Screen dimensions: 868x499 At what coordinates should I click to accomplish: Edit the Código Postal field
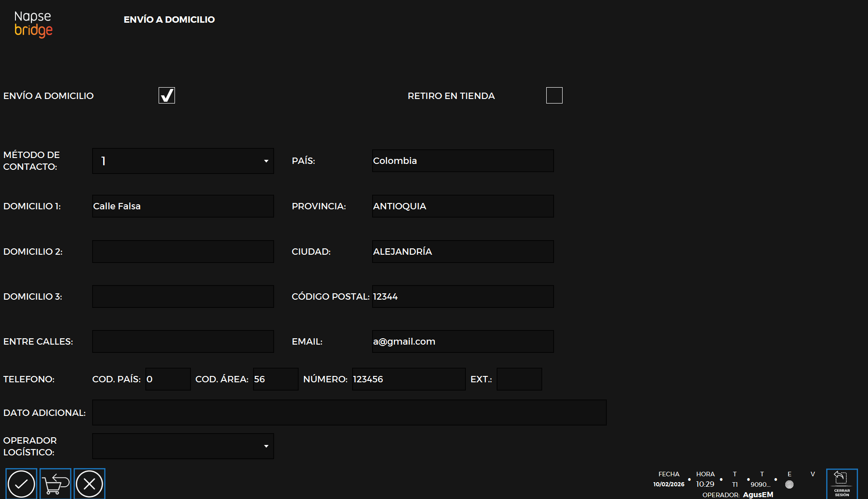(463, 296)
